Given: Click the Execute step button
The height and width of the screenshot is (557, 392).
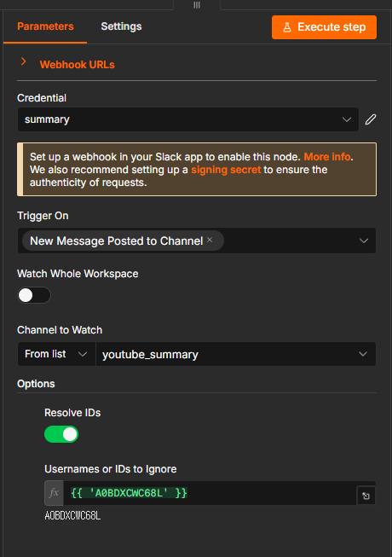Looking at the screenshot, I should coord(324,27).
